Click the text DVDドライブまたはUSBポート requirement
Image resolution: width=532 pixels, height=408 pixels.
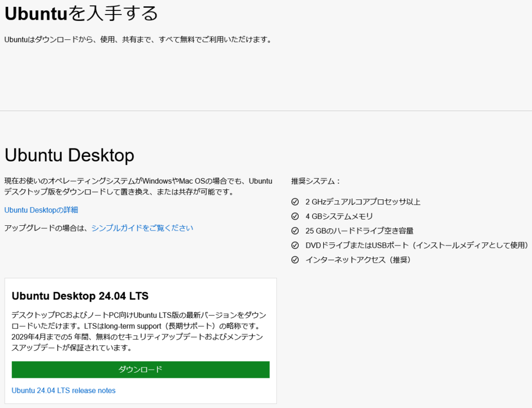click(x=417, y=246)
